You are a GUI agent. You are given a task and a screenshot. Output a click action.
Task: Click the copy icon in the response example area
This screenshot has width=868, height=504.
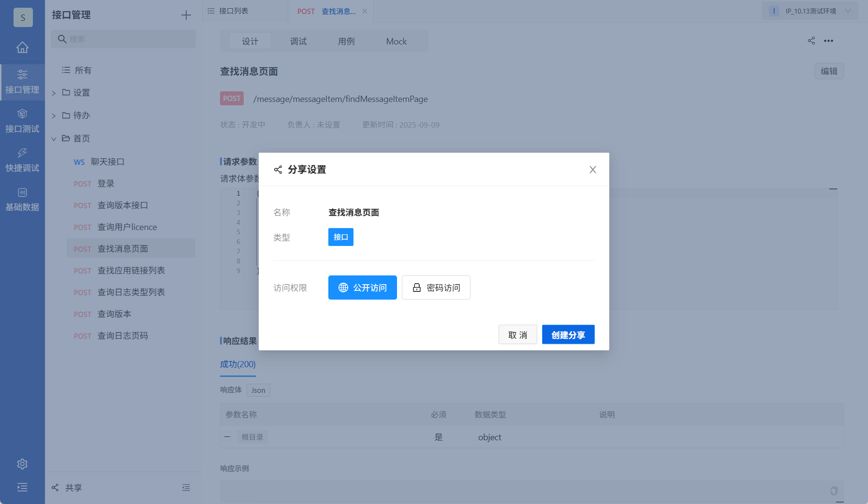[x=833, y=490]
